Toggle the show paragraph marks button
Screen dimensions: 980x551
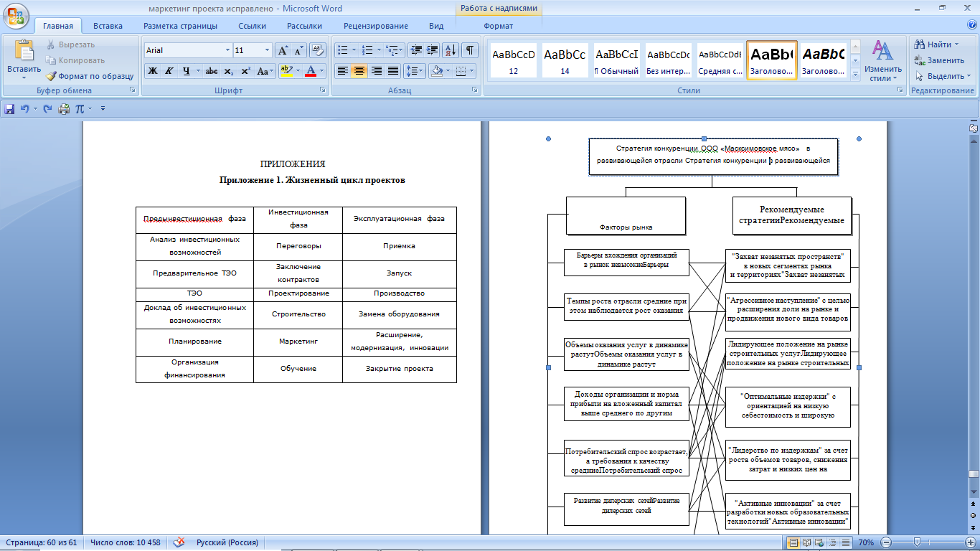[x=469, y=50]
